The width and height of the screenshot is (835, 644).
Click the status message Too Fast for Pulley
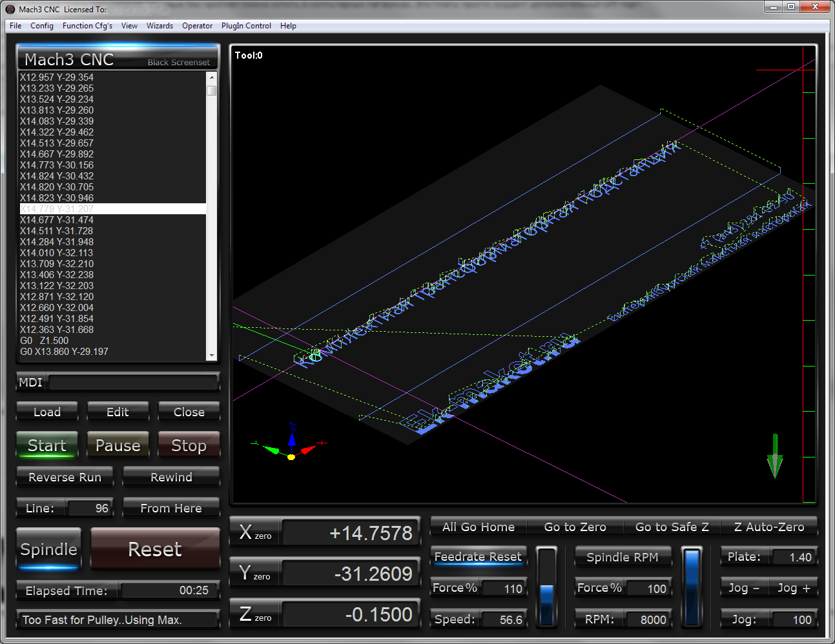[x=118, y=619]
